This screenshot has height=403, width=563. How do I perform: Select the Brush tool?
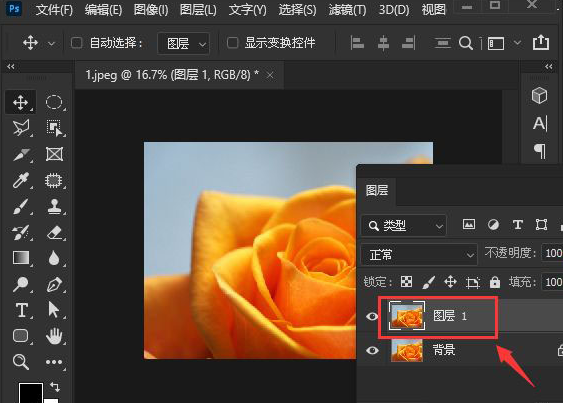click(x=20, y=207)
